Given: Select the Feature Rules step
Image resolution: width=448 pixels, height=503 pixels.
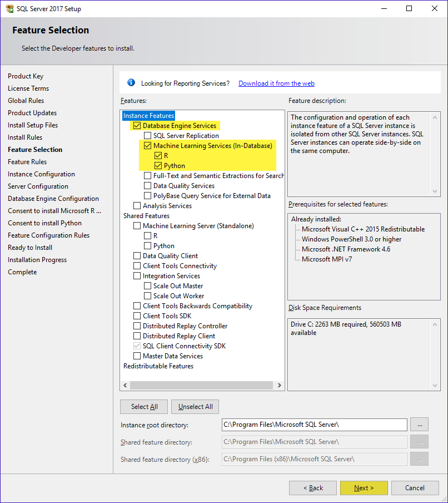Looking at the screenshot, I should (x=27, y=162).
